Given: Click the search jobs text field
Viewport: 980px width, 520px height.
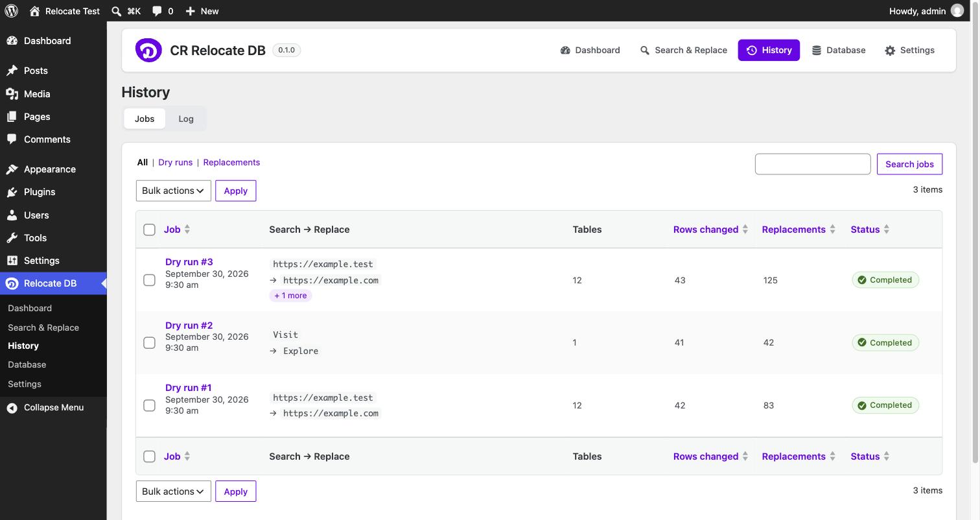Looking at the screenshot, I should coord(813,164).
